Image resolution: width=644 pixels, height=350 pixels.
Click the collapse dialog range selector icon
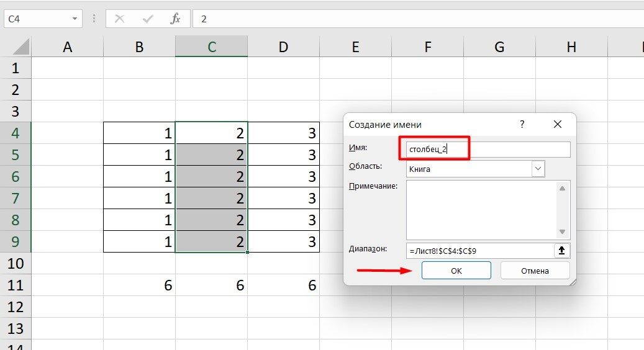(562, 251)
